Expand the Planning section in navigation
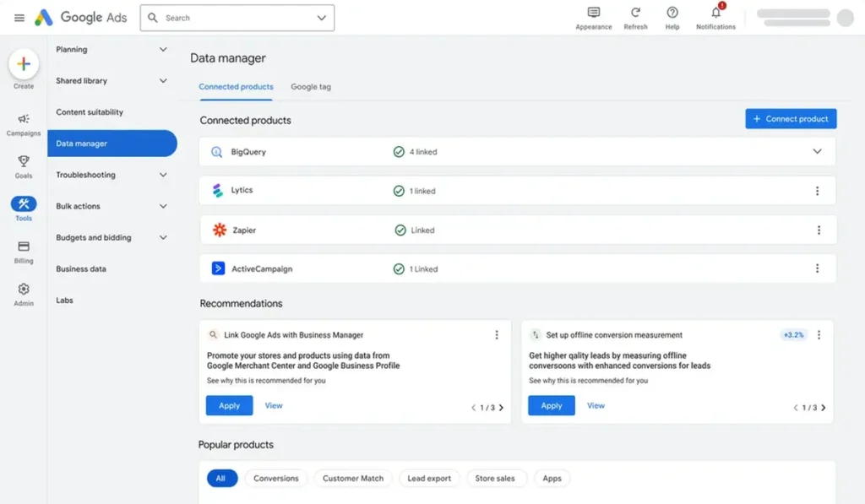 point(112,49)
